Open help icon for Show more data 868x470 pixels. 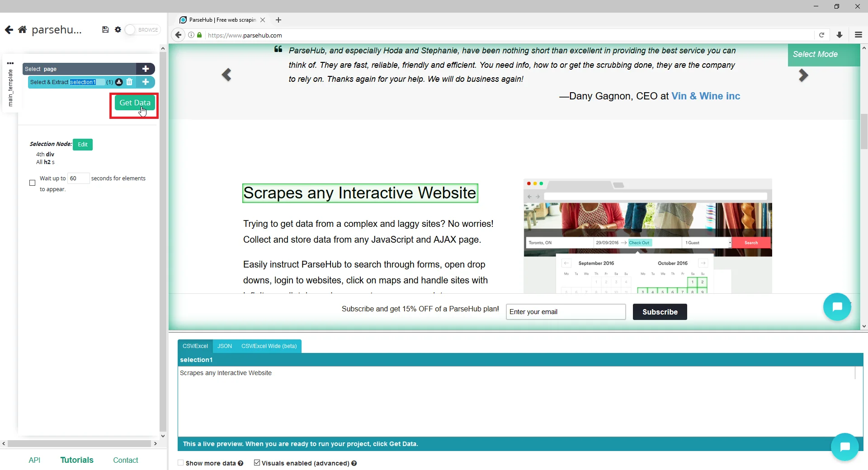[241, 463]
